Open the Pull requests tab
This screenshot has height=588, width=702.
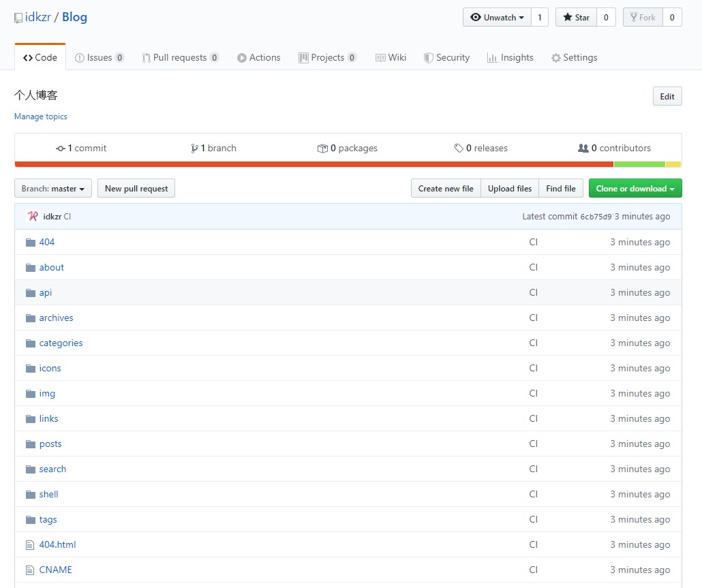180,58
